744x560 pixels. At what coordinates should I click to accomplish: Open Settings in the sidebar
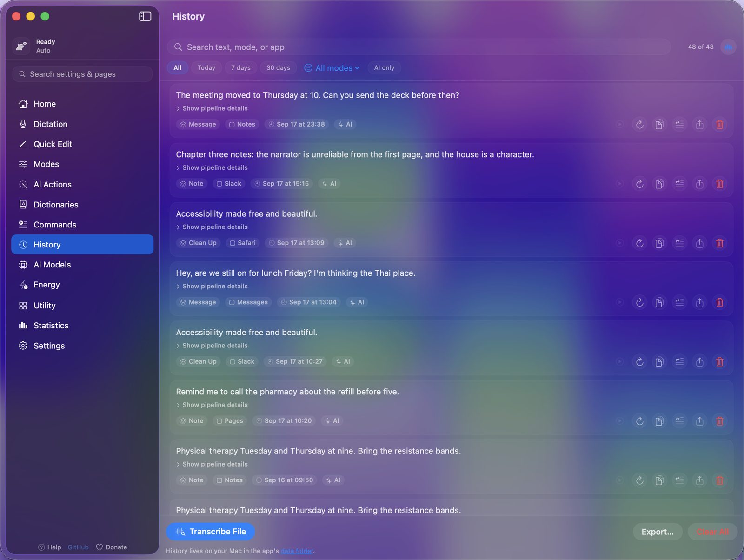click(82, 346)
